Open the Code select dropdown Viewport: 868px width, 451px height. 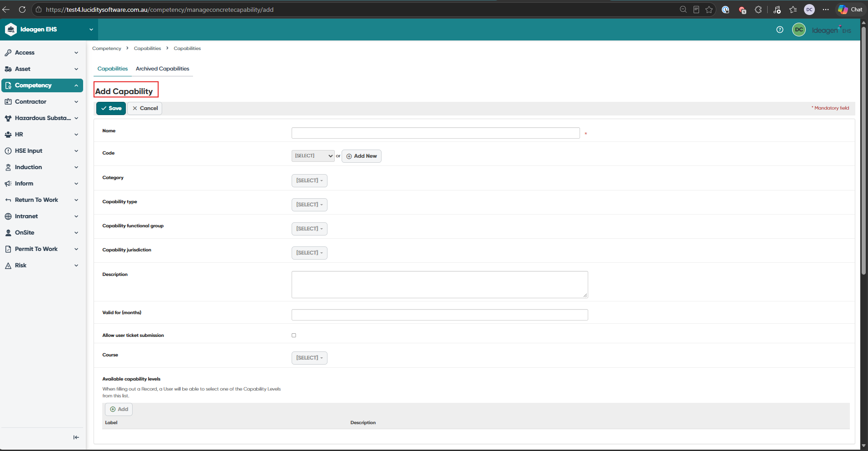(313, 156)
